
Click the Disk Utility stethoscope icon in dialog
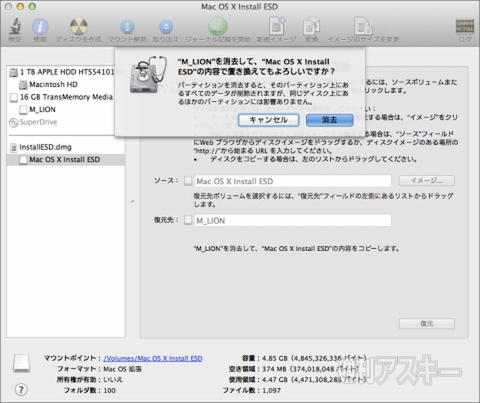[149, 75]
